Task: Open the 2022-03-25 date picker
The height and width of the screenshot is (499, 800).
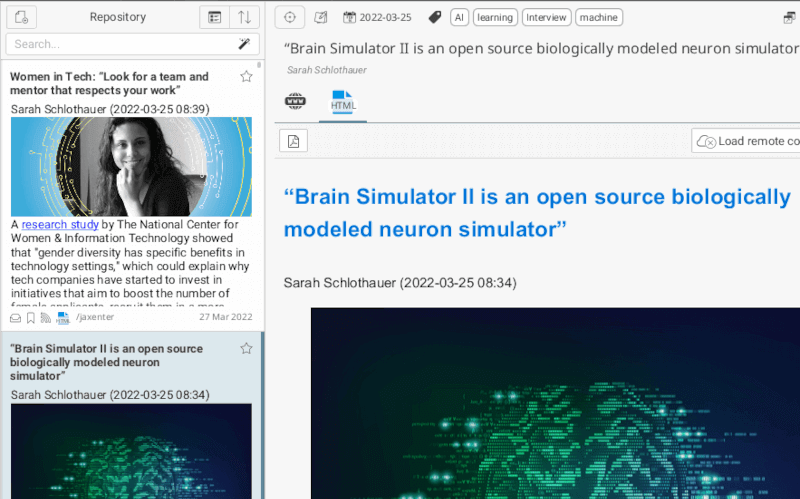Action: tap(377, 17)
